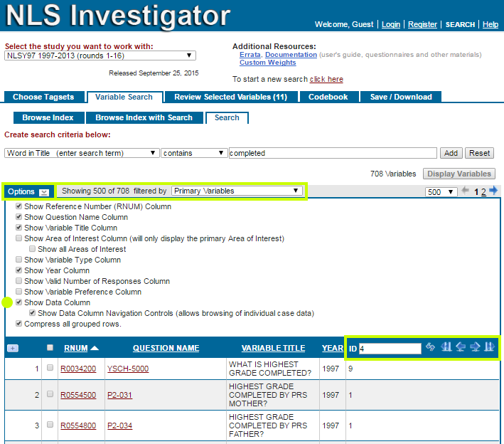Open the study selection dropdown
Screen dimensions: 504x444
[x=100, y=55]
